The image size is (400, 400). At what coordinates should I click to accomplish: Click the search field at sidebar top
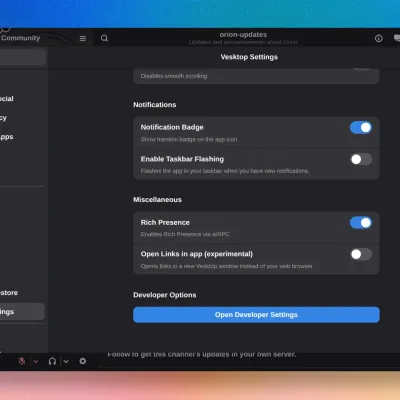coord(23,57)
